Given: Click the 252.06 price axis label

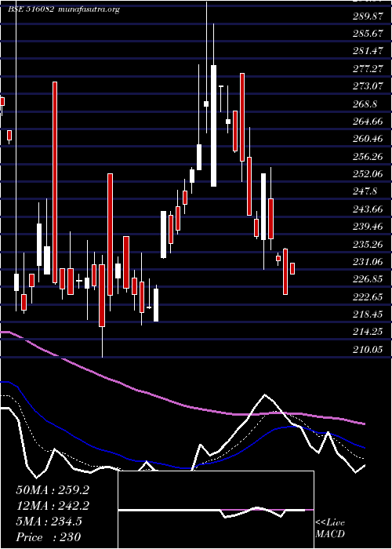Looking at the screenshot, I should point(367,174).
